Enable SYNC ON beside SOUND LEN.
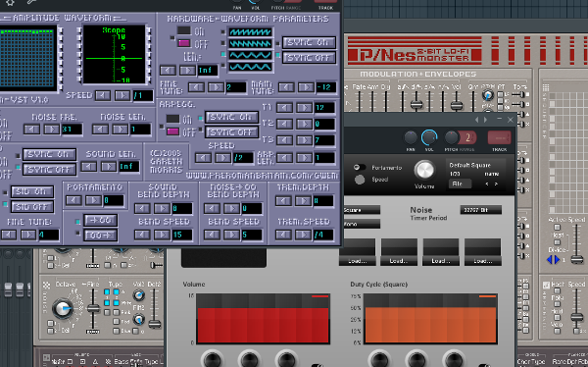The height and width of the screenshot is (367, 588). [x=50, y=154]
